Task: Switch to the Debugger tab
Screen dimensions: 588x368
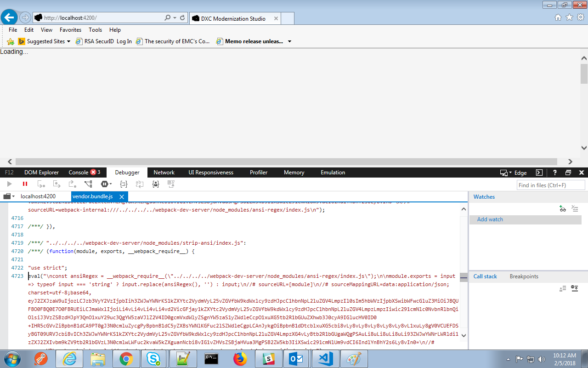Action: coord(127,172)
